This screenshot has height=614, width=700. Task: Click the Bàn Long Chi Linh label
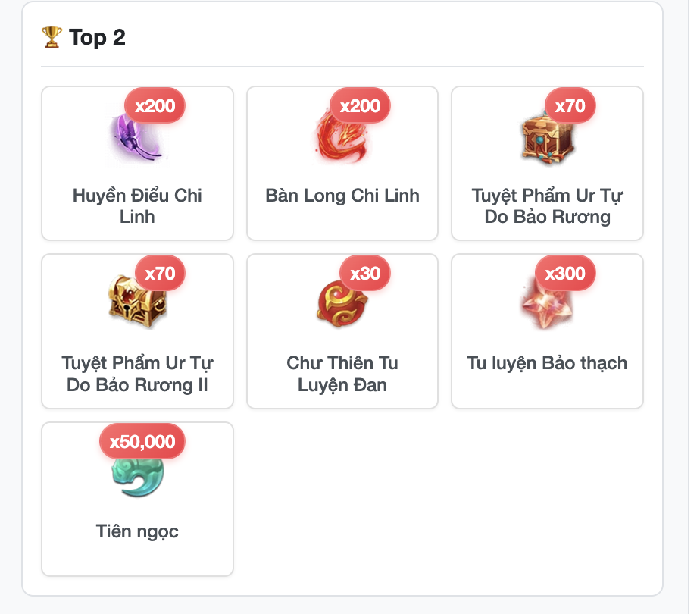click(342, 196)
